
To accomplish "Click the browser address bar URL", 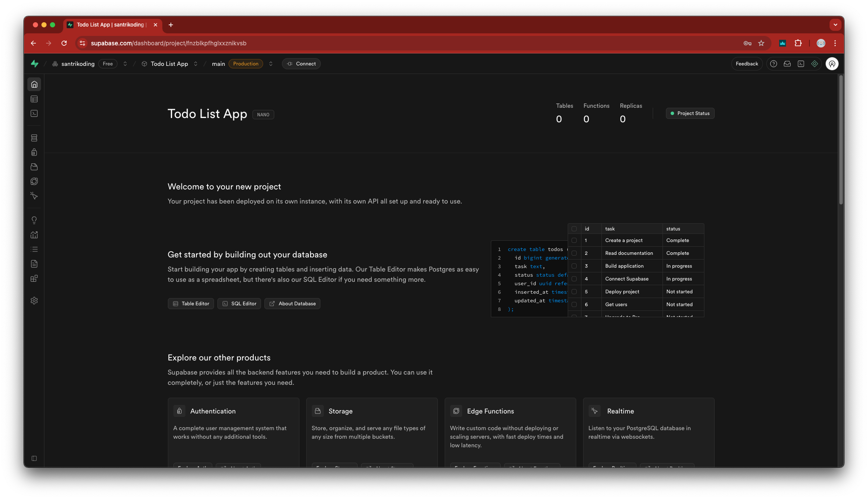I will pyautogui.click(x=169, y=43).
